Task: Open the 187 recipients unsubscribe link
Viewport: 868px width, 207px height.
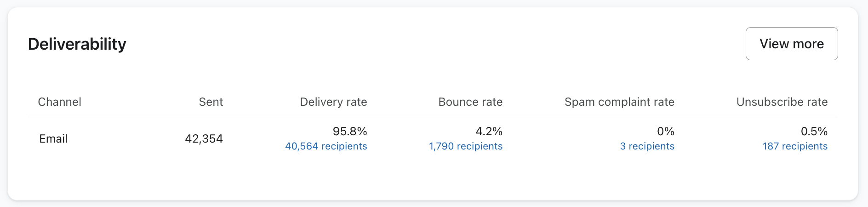Action: click(x=795, y=146)
